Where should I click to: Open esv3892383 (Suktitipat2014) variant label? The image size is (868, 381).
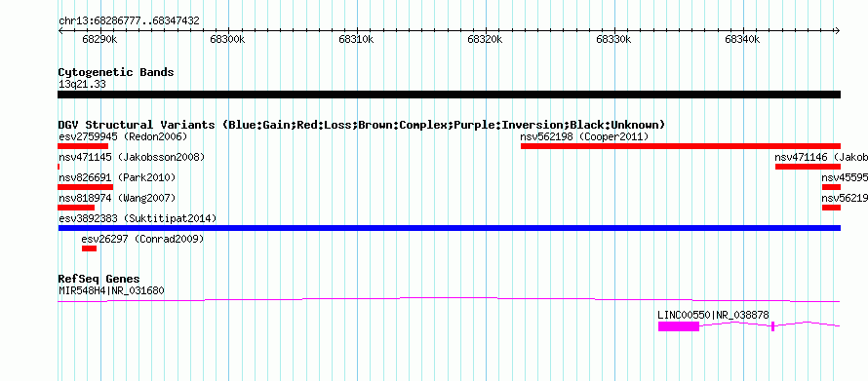click(138, 218)
